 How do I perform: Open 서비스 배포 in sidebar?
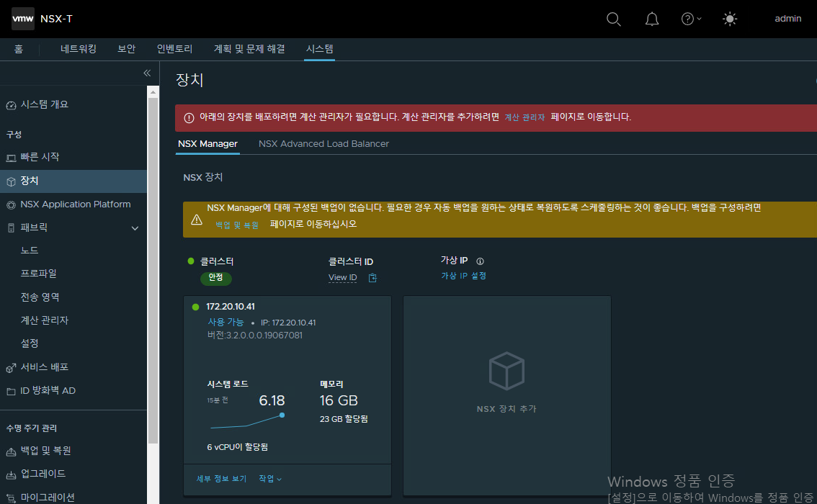click(x=44, y=367)
